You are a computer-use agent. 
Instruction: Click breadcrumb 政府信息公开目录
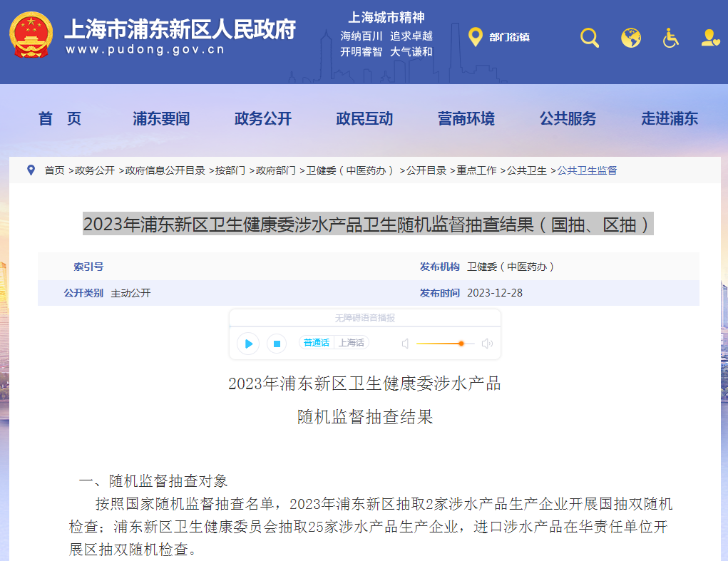click(x=165, y=170)
